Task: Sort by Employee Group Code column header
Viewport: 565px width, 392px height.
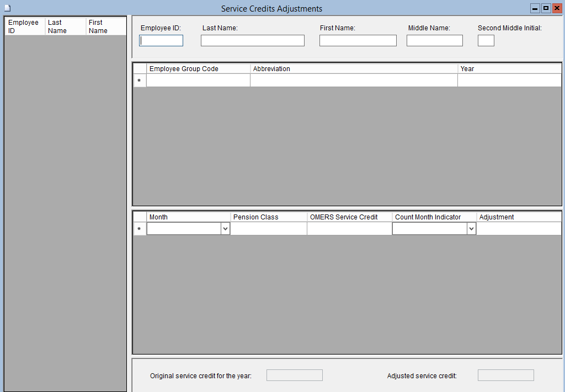Action: pyautogui.click(x=198, y=69)
